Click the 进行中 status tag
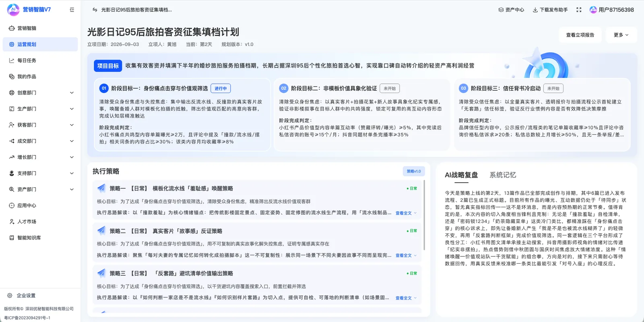 [221, 88]
